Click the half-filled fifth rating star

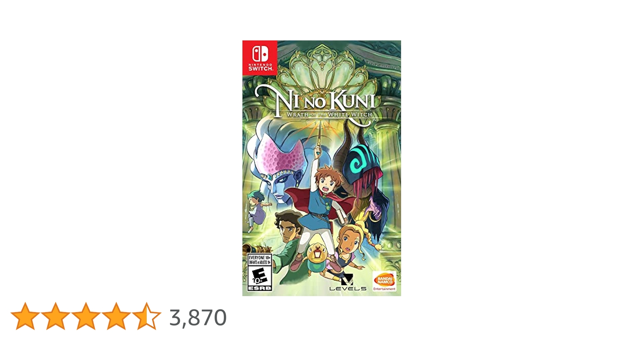tap(146, 316)
